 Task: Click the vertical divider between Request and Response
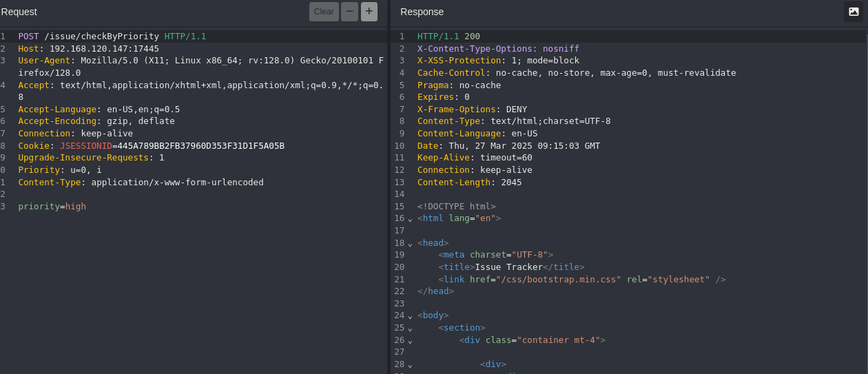pos(389,187)
